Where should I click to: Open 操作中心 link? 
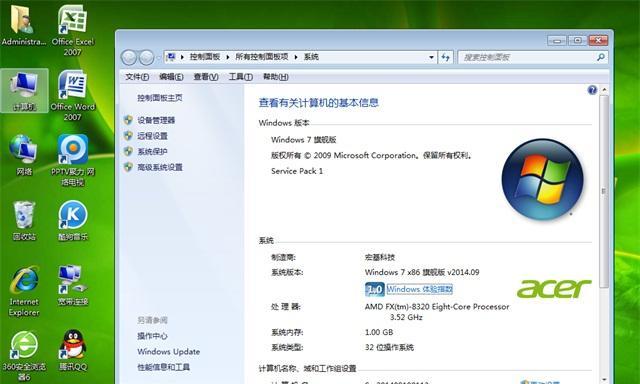pos(152,336)
